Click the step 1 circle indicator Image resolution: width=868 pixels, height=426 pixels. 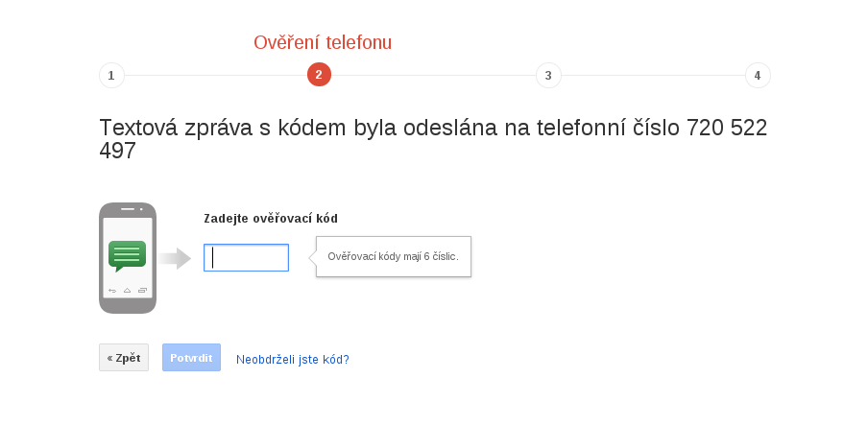click(x=111, y=75)
